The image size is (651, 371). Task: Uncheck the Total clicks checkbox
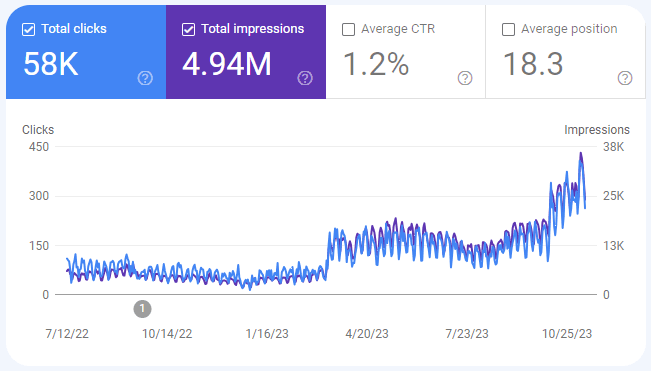[x=28, y=29]
